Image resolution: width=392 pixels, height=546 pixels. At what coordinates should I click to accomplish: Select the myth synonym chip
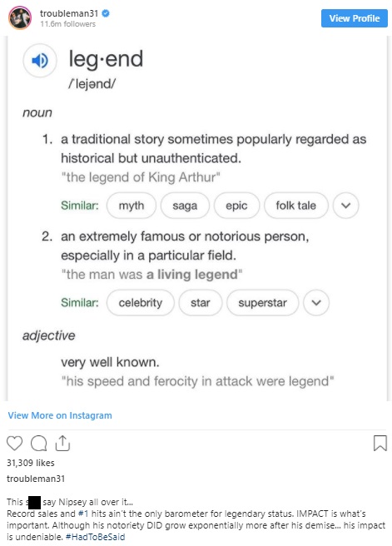point(131,206)
